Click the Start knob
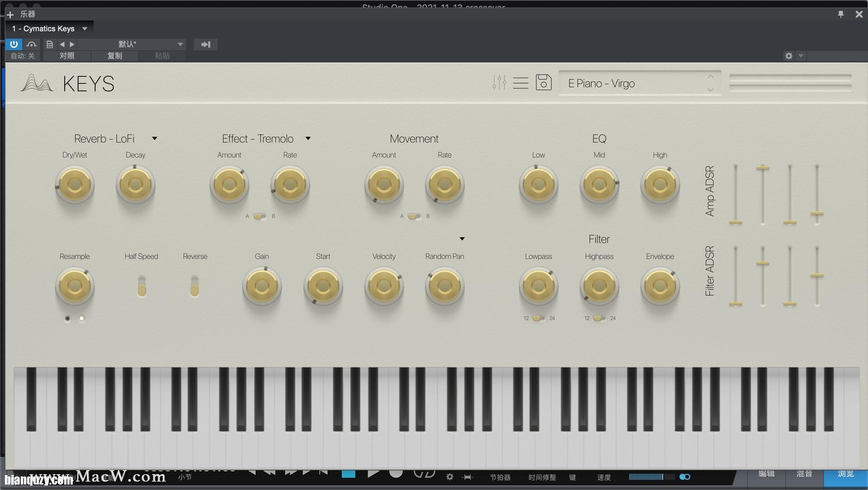Viewport: 868px width, 490px height. (323, 286)
